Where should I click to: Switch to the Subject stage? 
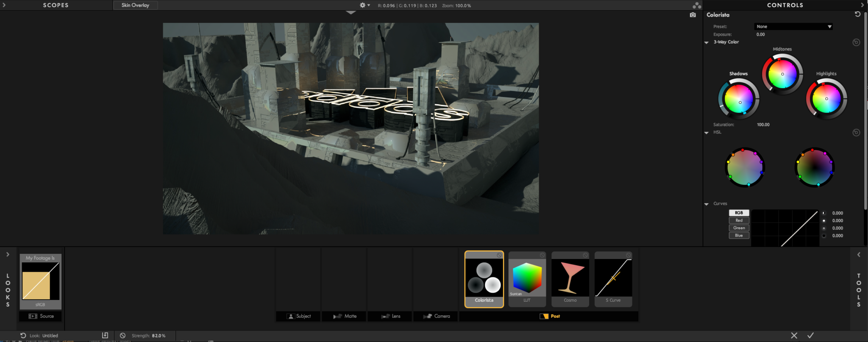[299, 316]
